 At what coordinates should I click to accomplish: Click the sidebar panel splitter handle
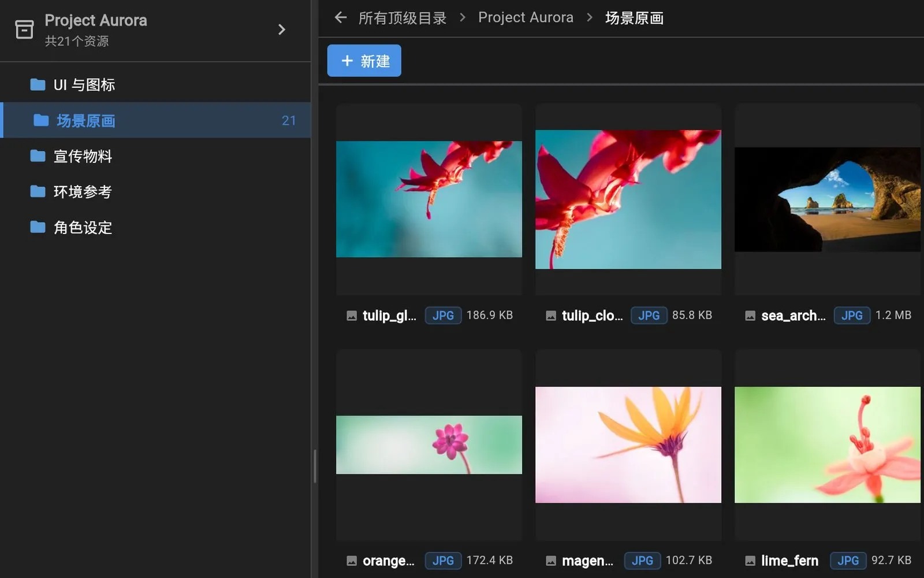tap(315, 466)
